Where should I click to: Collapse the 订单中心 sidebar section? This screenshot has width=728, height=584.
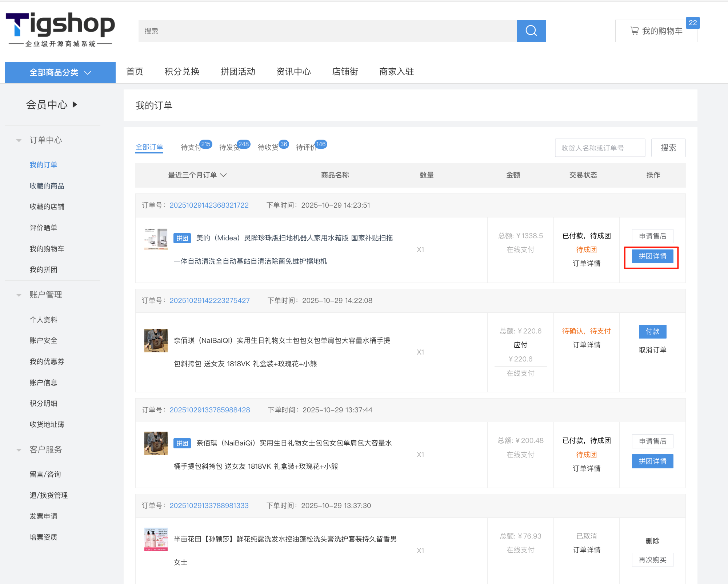19,140
